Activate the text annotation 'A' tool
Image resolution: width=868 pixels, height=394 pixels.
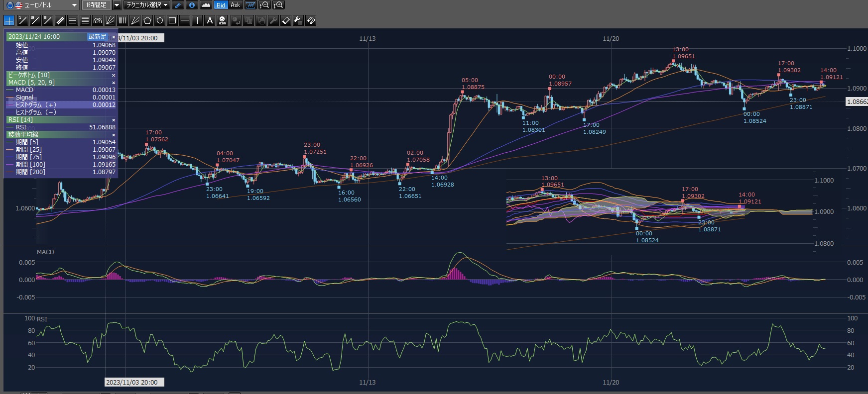[x=210, y=20]
